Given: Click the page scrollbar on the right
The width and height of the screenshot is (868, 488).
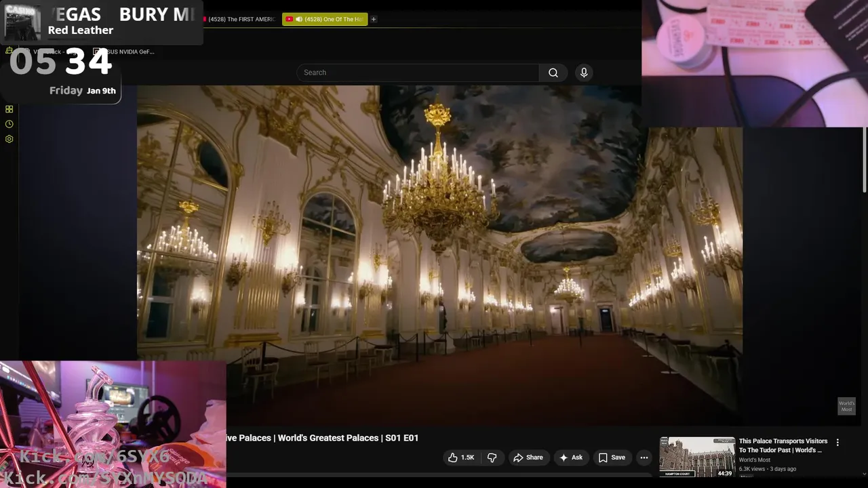Looking at the screenshot, I should click(x=865, y=159).
